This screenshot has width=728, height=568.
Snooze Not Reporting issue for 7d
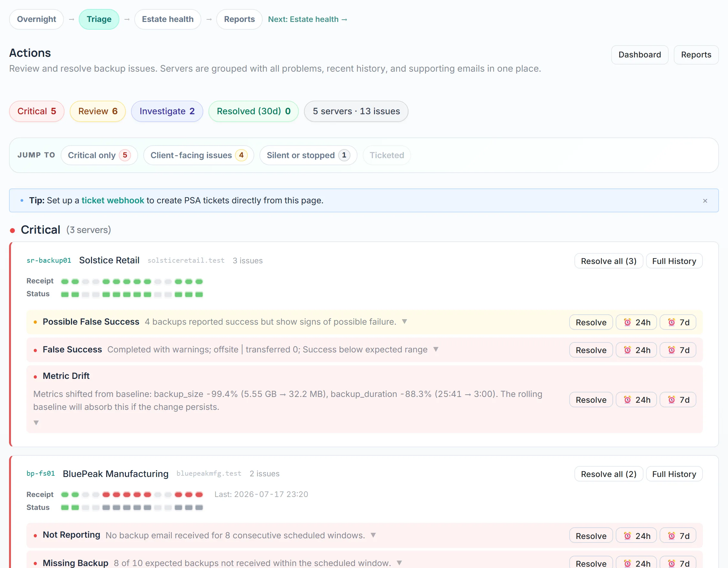pyautogui.click(x=678, y=536)
